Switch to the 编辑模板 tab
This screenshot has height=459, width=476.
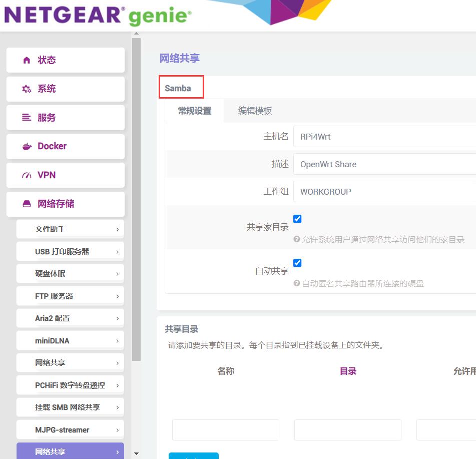point(255,111)
